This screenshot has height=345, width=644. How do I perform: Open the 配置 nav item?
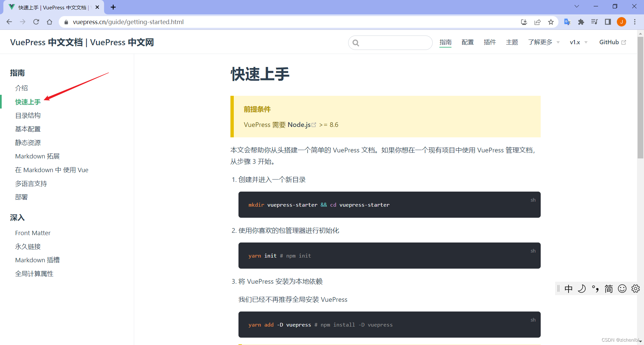tap(468, 42)
